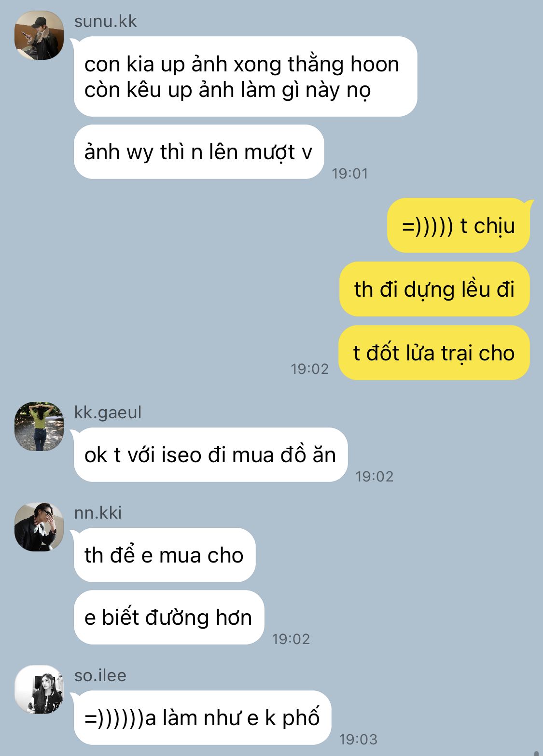Select message 'con kia up ảnh xong thằng hoon'
This screenshot has height=756, width=543.
pyautogui.click(x=245, y=77)
